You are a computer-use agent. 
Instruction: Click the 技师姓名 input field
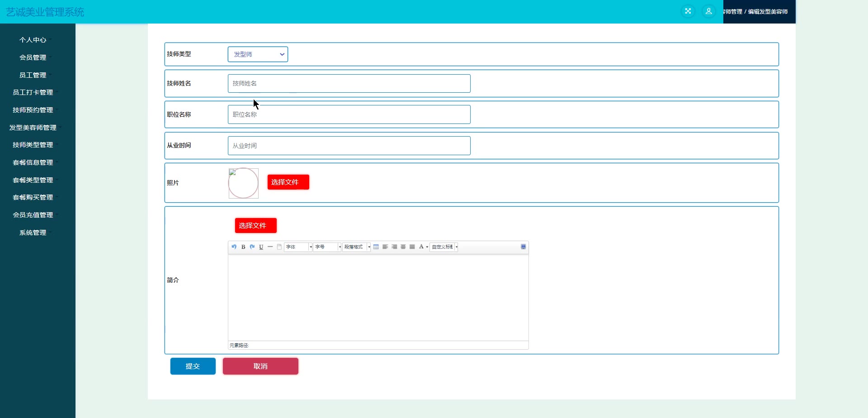tap(349, 84)
